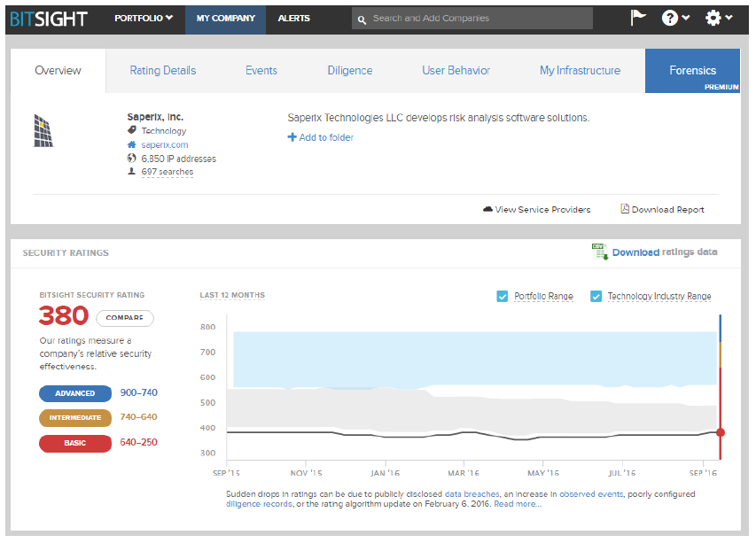Viewport: 756px width, 543px height.
Task: Click the person icon beside searches
Action: click(x=132, y=171)
